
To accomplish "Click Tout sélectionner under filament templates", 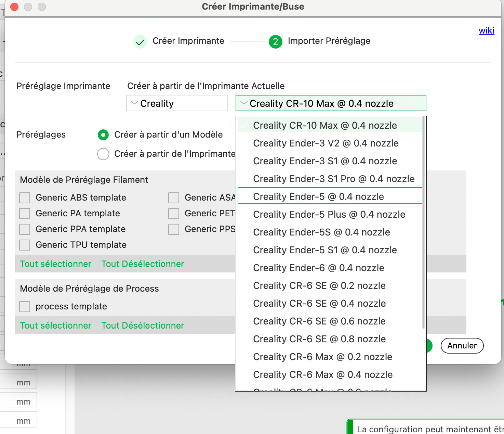I will pos(56,264).
